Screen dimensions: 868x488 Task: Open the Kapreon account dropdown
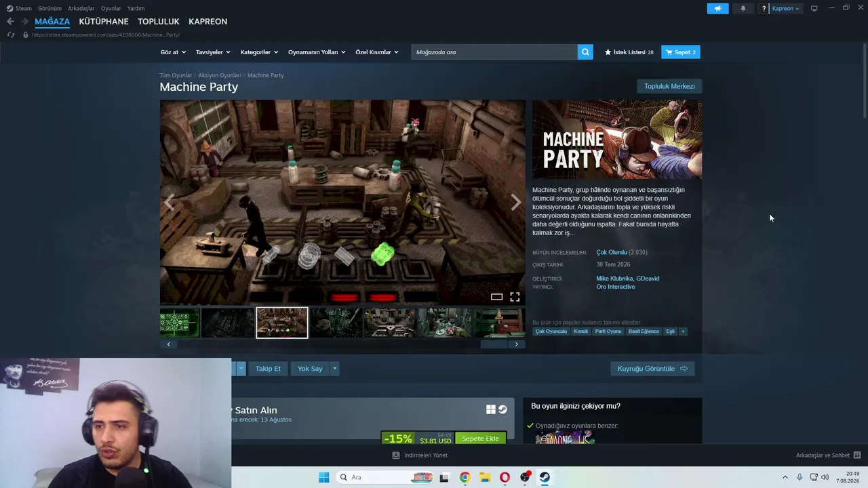(x=786, y=9)
